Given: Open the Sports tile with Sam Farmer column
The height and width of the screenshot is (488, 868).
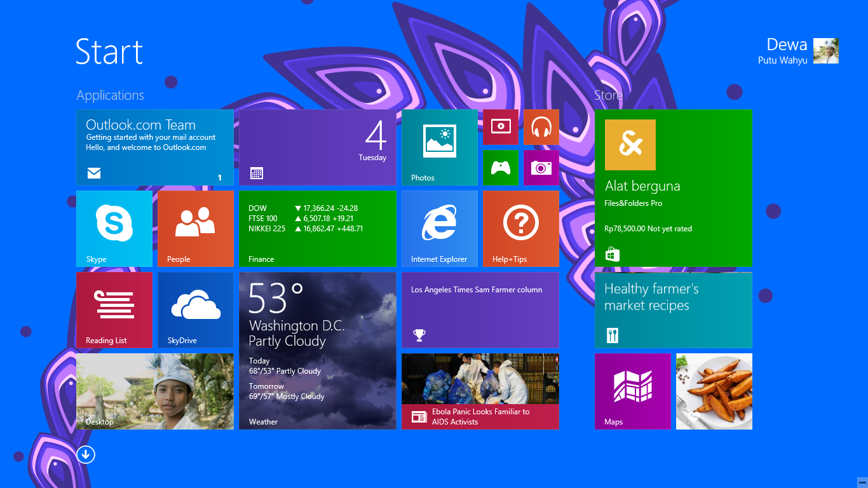Looking at the screenshot, I should click(x=480, y=310).
